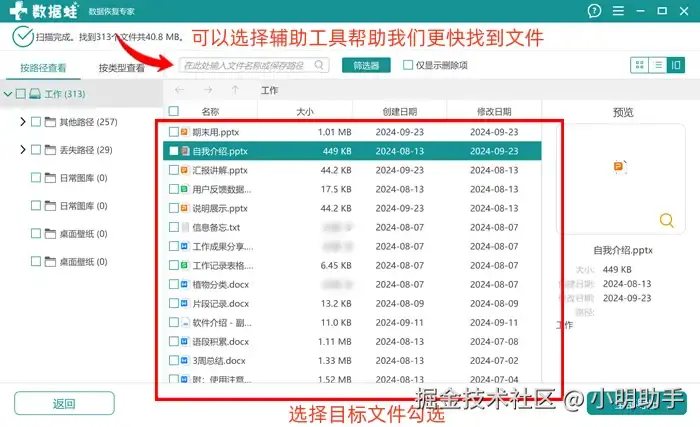Check the box for 汇报讲解.pptx
The image size is (700, 427).
point(174,170)
